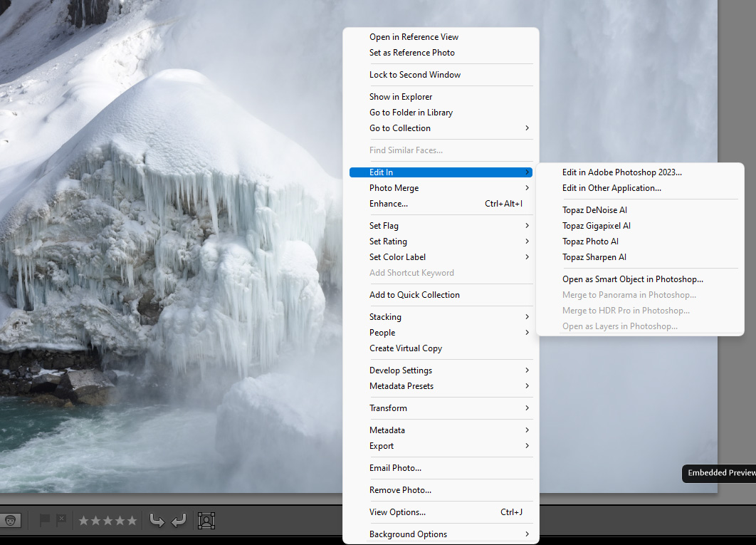Click the Embedded Preview badge
756x545 pixels.
pyautogui.click(x=719, y=473)
